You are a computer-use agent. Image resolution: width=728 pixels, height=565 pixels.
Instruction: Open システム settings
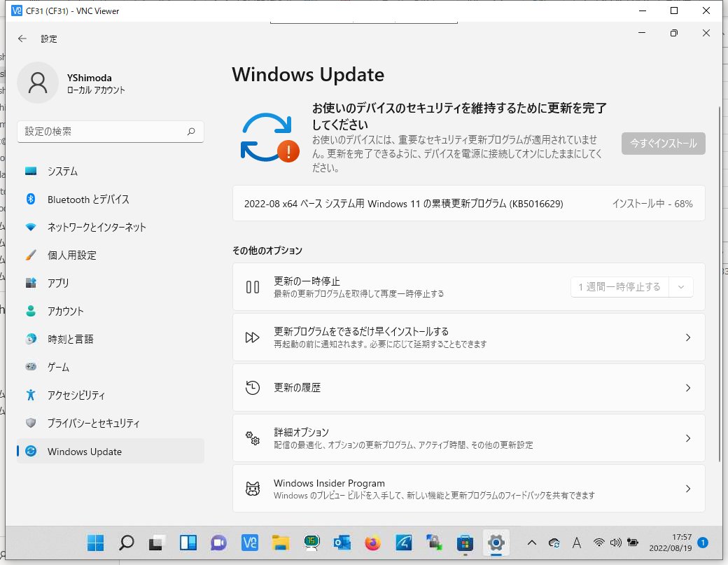[x=111, y=172]
